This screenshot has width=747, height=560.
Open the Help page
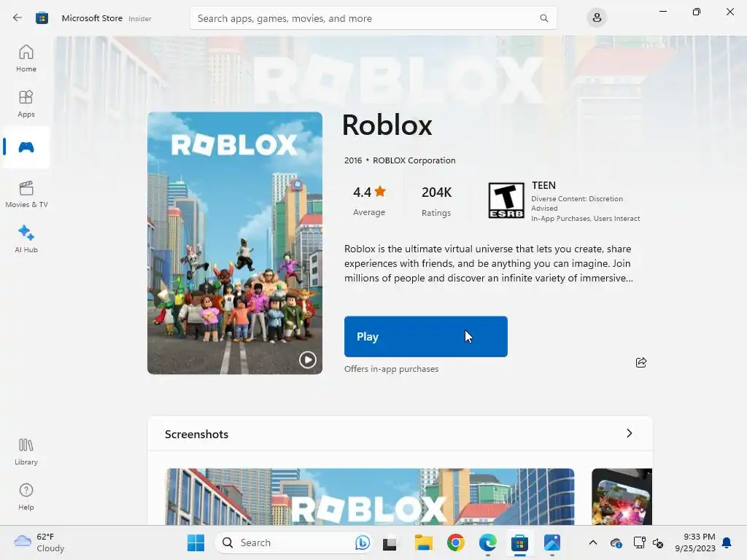(26, 497)
